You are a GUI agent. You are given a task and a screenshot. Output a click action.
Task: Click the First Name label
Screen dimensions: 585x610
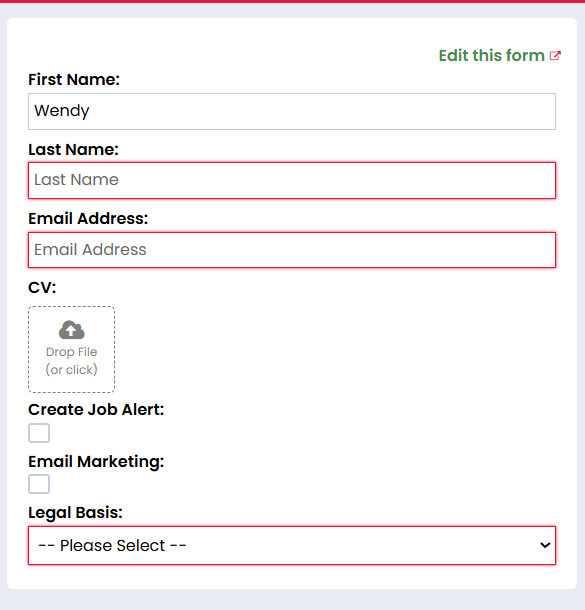[74, 79]
